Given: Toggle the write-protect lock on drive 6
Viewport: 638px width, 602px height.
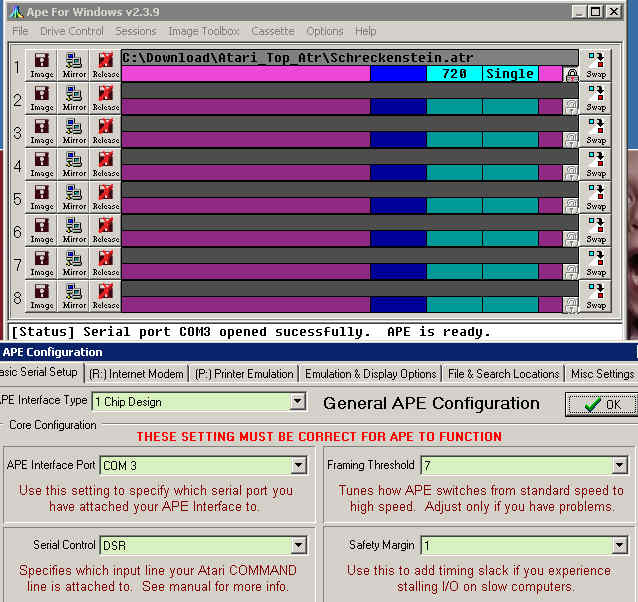Looking at the screenshot, I should click(x=571, y=239).
